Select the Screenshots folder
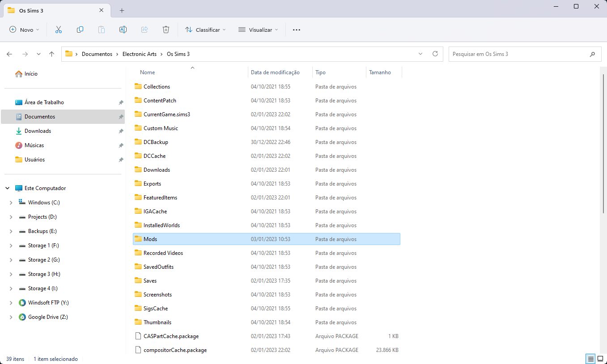 [267, 295]
